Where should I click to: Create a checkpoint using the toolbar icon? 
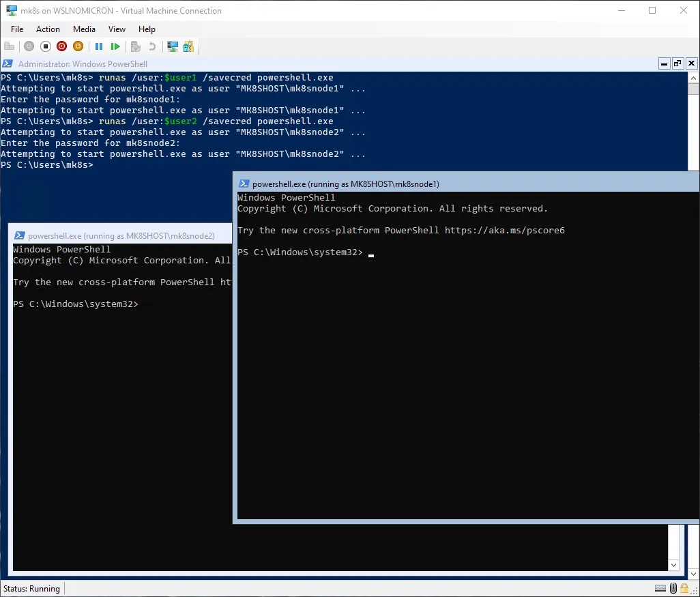(x=136, y=46)
